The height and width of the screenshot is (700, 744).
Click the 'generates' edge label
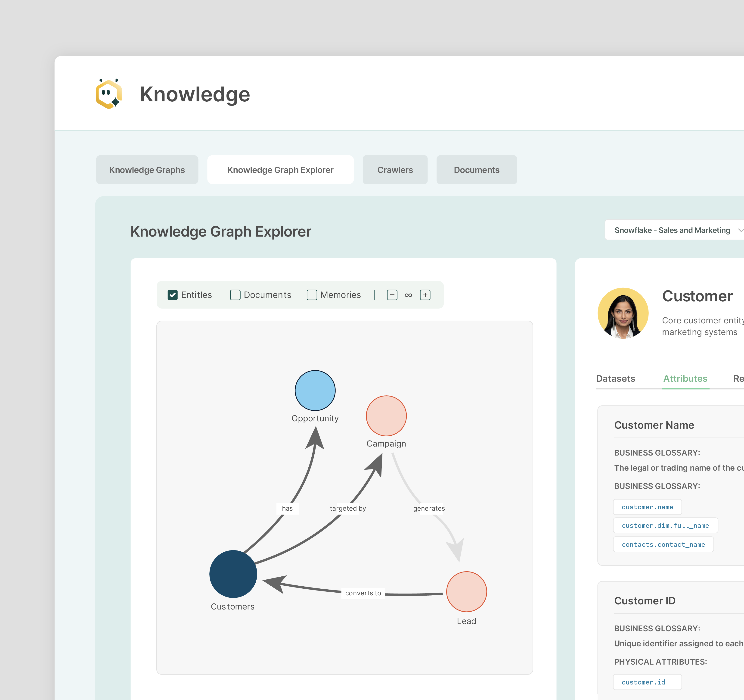click(429, 508)
